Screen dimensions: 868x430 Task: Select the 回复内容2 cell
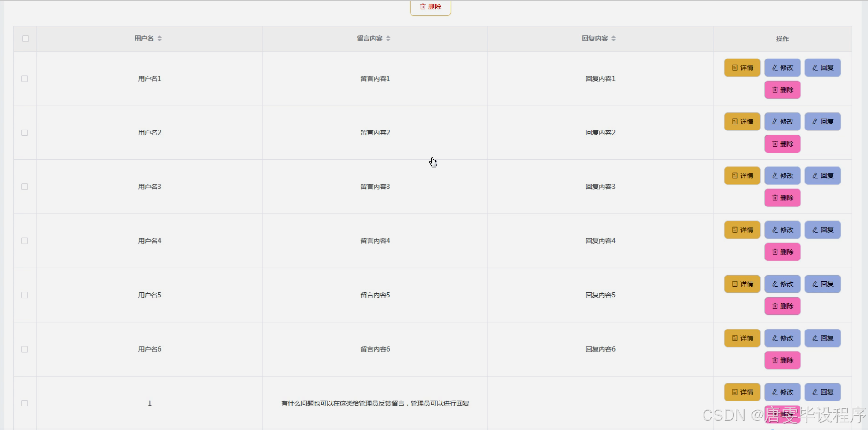point(600,133)
